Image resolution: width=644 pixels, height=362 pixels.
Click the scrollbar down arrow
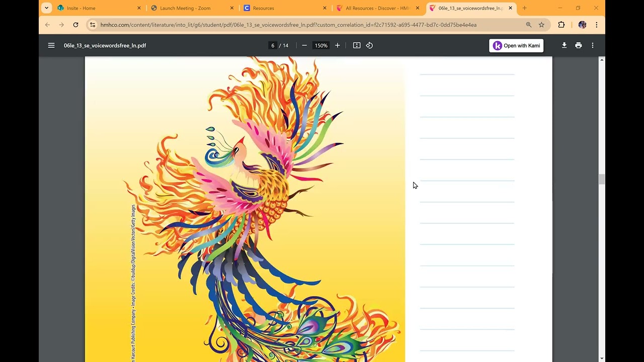click(602, 358)
